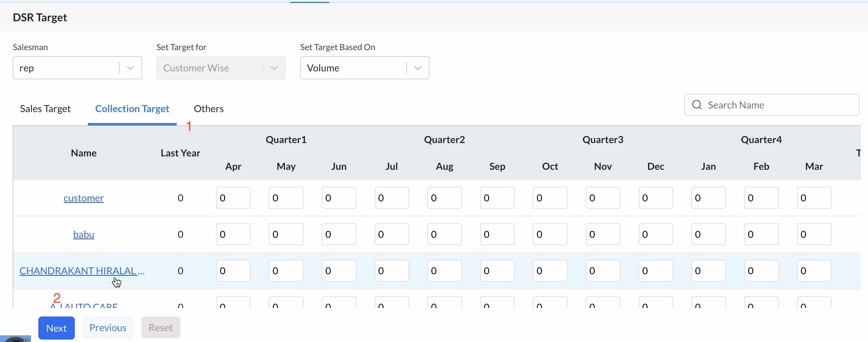The width and height of the screenshot is (868, 342).
Task: Click the Reset button
Action: 160,327
